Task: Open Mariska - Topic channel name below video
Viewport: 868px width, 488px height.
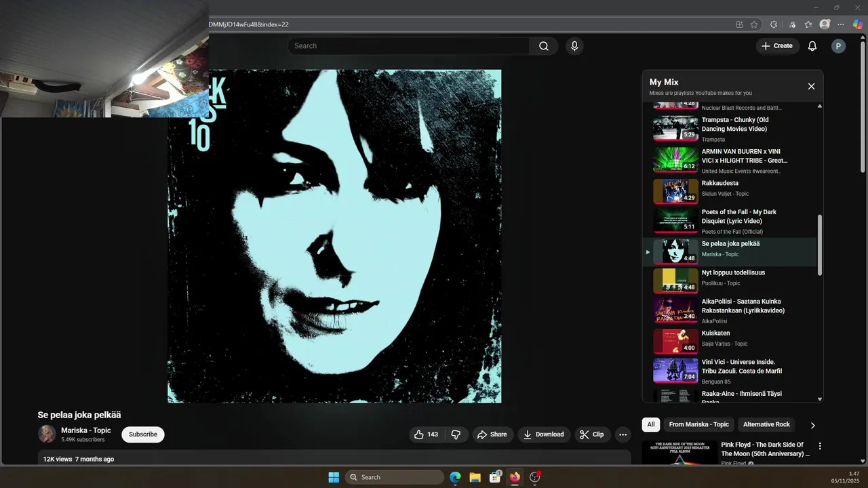Action: coord(86,430)
